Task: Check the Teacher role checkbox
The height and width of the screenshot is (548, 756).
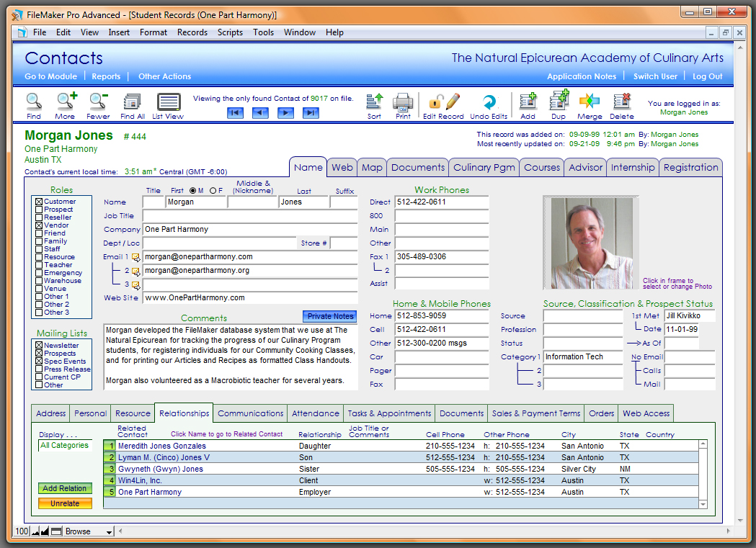Action: tap(39, 265)
